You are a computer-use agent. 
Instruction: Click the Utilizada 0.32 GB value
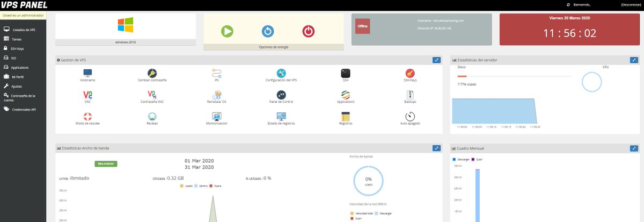[x=168, y=178]
